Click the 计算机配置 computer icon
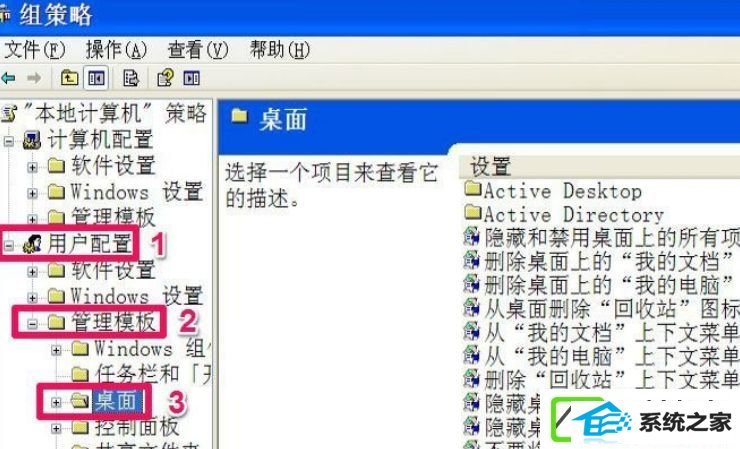 [32, 140]
